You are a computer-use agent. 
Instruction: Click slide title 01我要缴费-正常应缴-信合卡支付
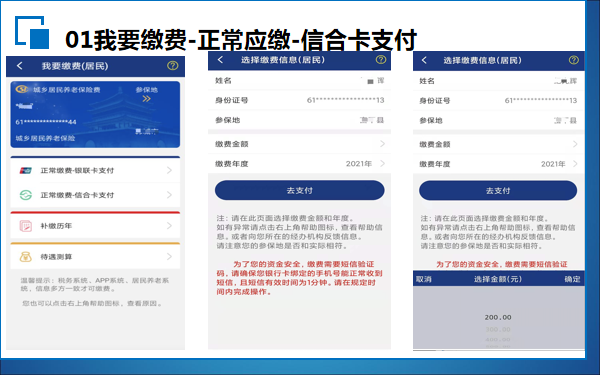(x=241, y=40)
